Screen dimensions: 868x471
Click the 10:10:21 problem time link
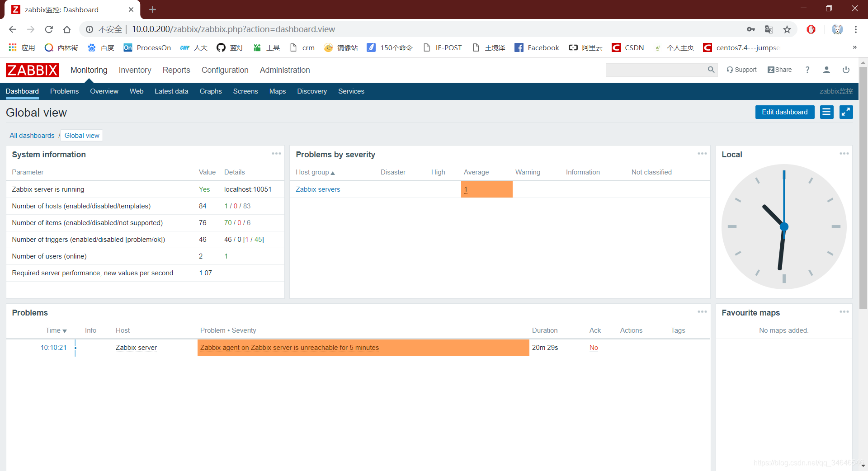(53, 348)
